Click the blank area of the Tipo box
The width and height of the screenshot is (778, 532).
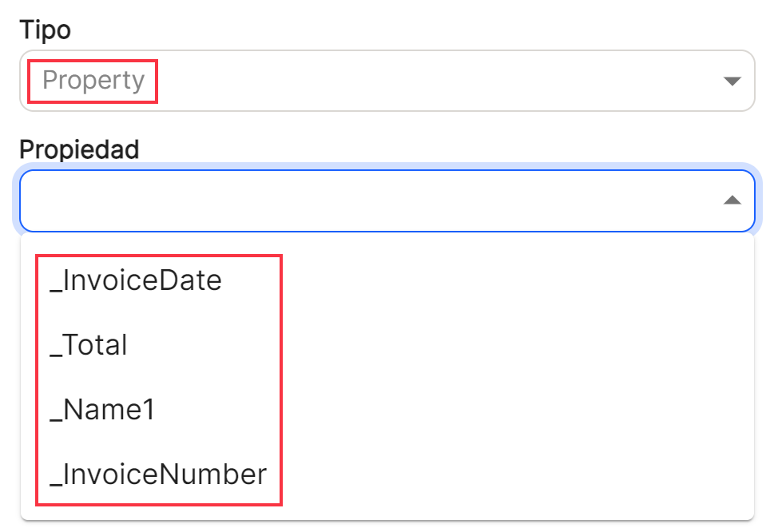tap(437, 81)
